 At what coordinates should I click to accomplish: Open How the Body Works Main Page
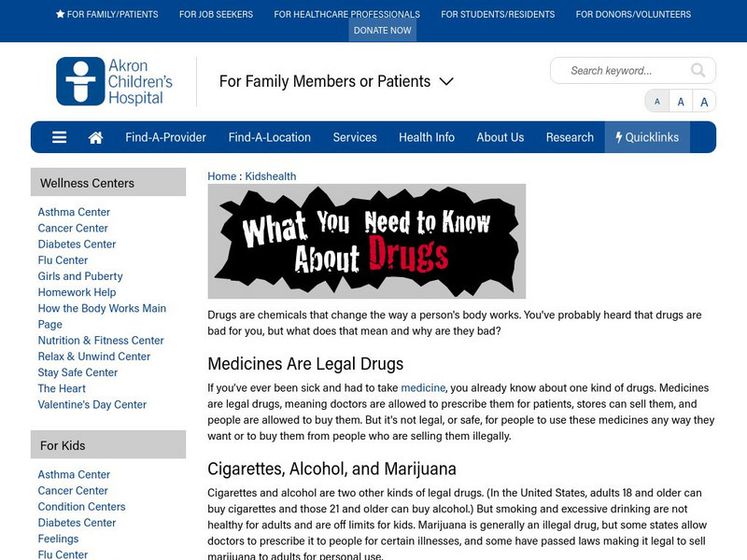102,316
